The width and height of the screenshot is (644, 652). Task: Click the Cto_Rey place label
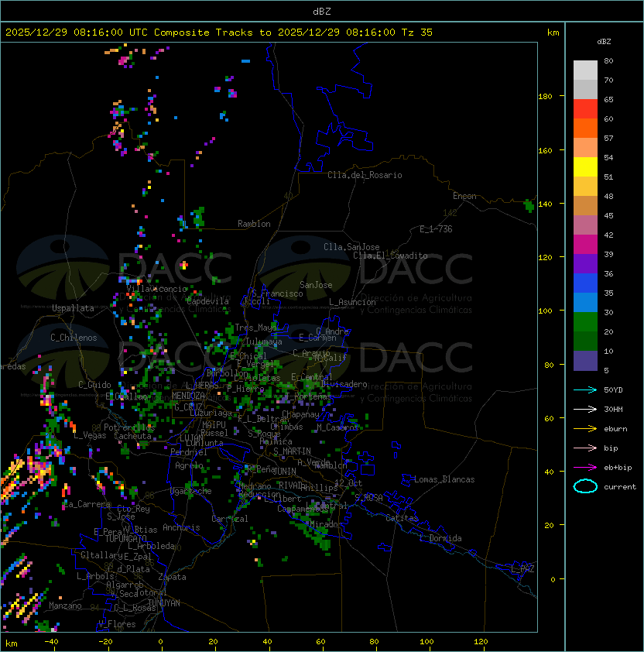coord(133,509)
